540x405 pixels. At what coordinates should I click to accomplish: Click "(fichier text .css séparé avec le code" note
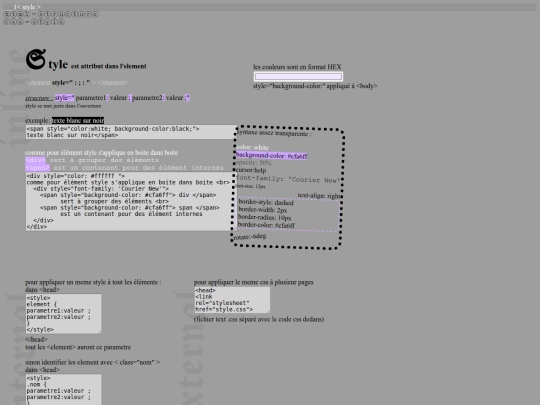pyautogui.click(x=259, y=319)
